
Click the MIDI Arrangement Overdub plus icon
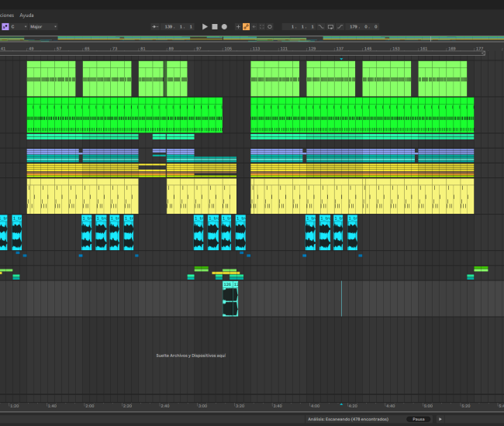pyautogui.click(x=238, y=26)
